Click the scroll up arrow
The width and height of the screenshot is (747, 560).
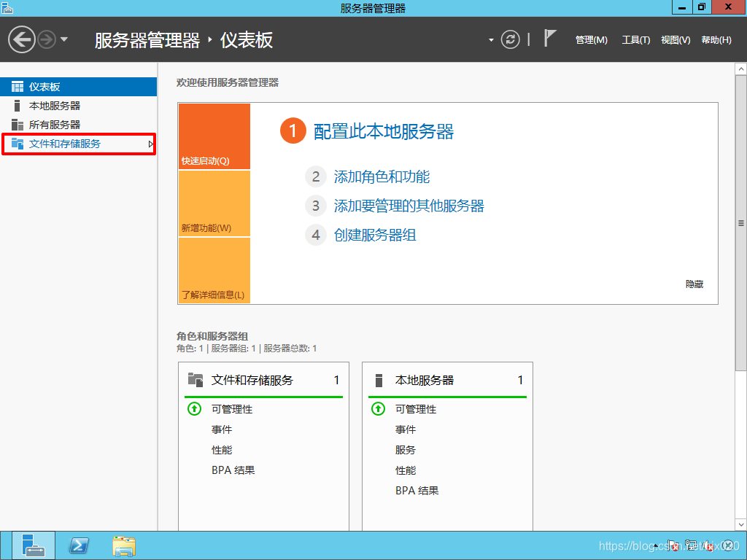[741, 69]
